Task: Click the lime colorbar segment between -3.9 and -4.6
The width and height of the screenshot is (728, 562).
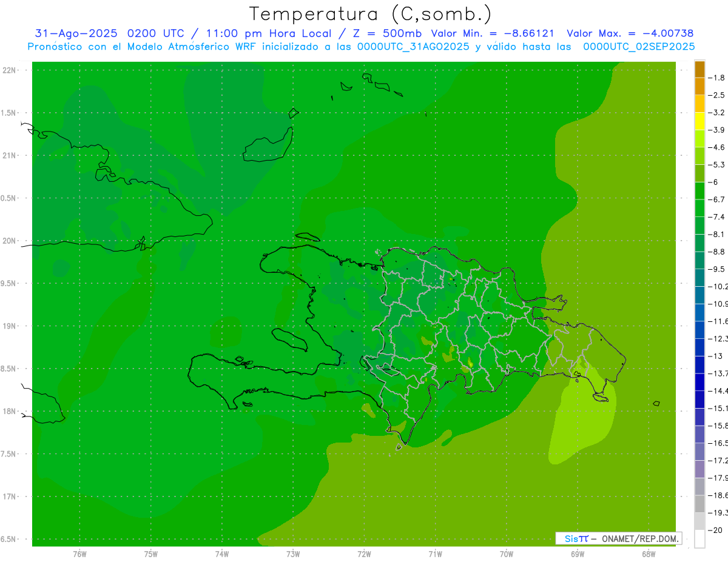Action: point(699,139)
